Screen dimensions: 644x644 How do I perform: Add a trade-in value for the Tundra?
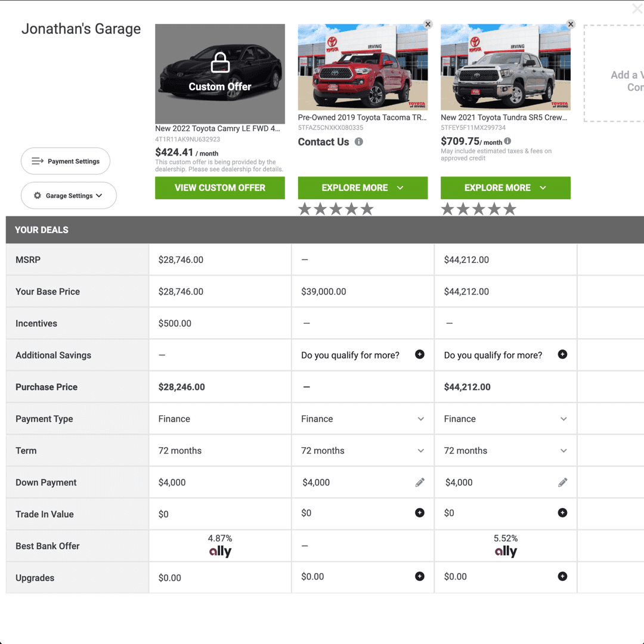tap(562, 513)
